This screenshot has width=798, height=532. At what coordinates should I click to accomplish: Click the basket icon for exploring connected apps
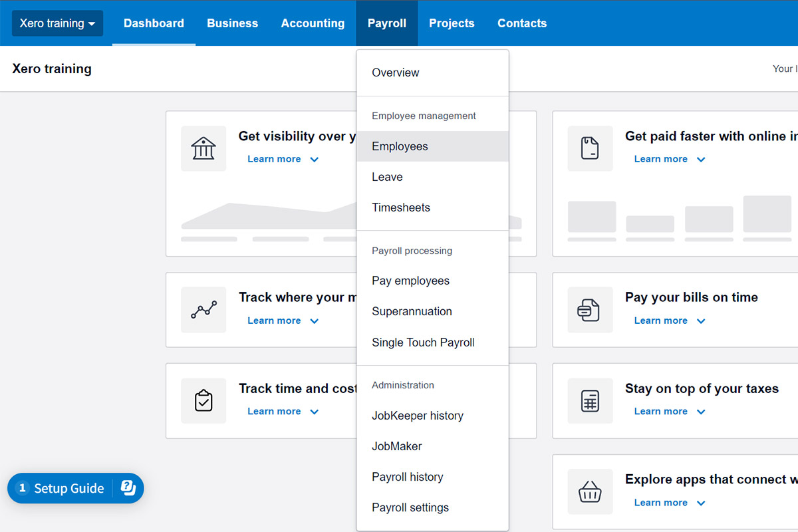(590, 492)
